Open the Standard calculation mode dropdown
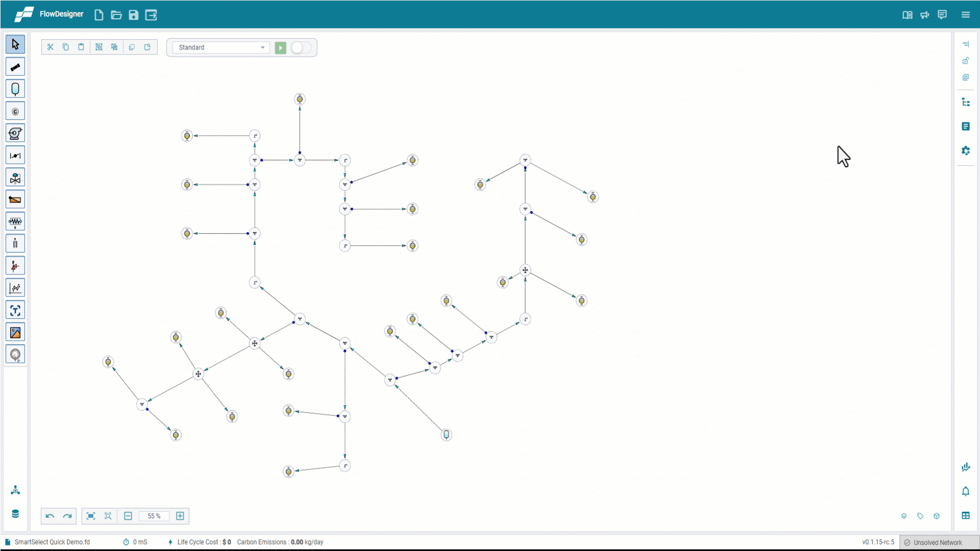Image resolution: width=980 pixels, height=551 pixels. pos(221,47)
